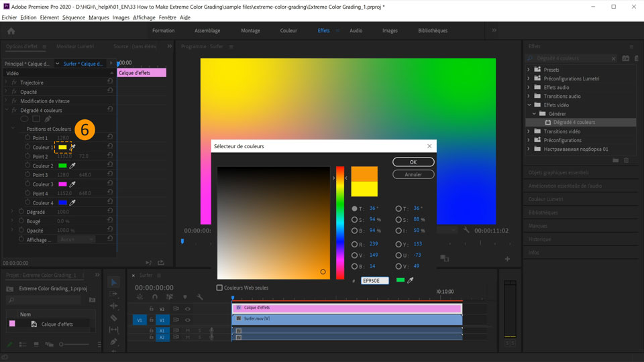Click Annuler to cancel the color picker

tap(413, 174)
